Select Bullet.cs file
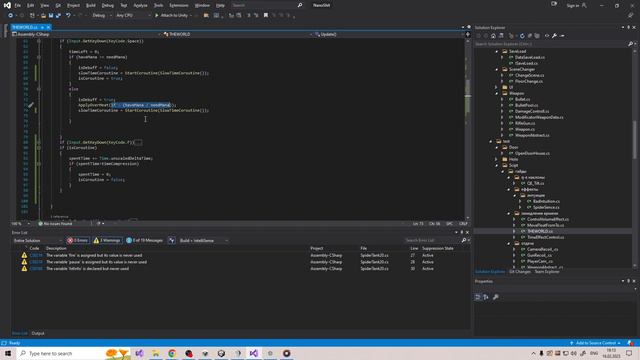The width and height of the screenshot is (640, 360). [x=522, y=99]
